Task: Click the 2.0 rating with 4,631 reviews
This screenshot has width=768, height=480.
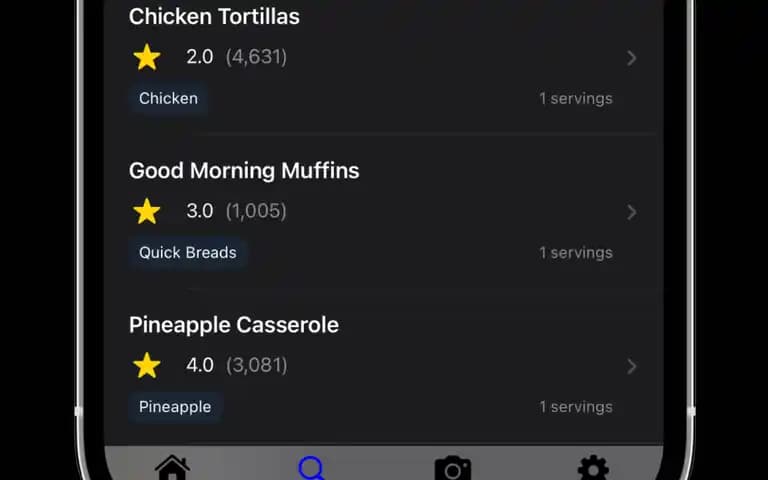Action: pos(236,57)
